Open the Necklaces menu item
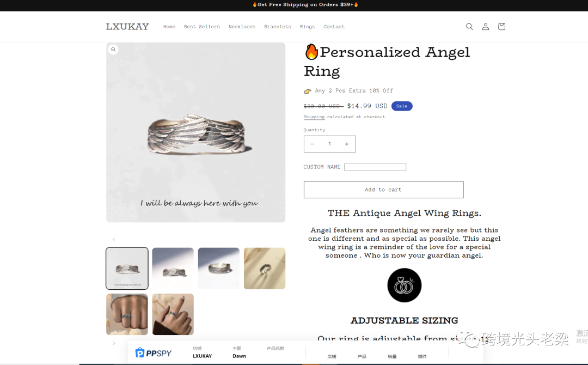 point(242,27)
